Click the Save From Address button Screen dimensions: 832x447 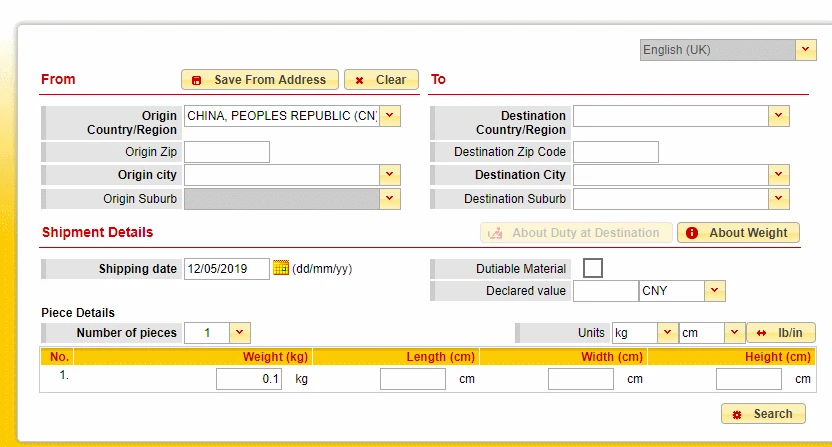(259, 80)
